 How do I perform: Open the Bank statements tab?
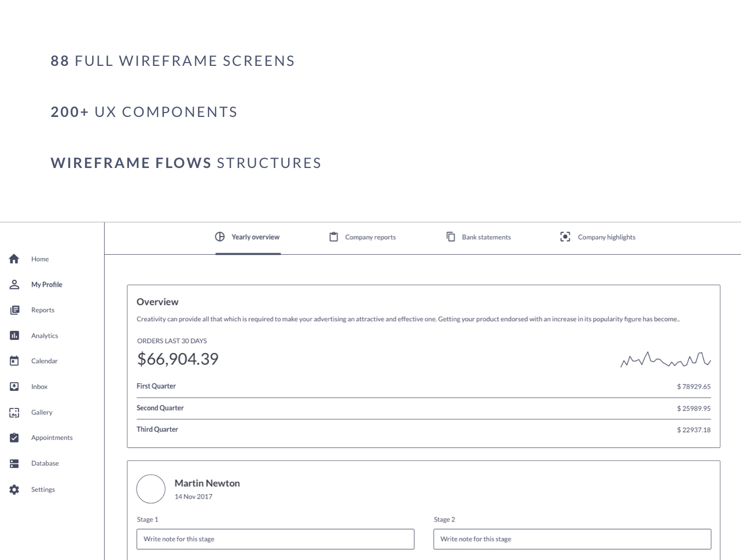pyautogui.click(x=479, y=237)
